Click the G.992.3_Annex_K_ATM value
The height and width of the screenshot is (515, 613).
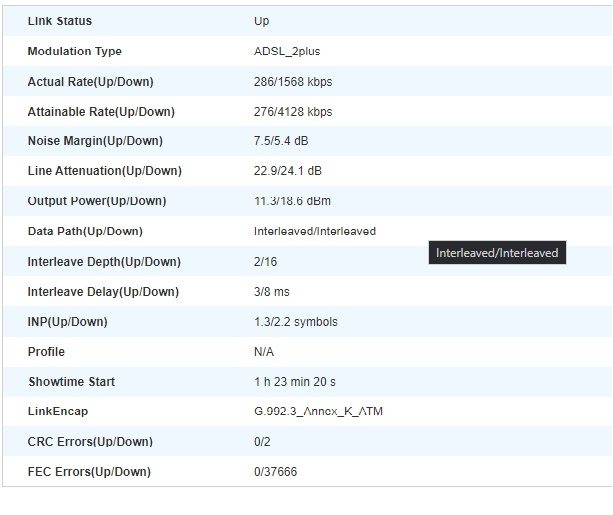click(x=318, y=411)
